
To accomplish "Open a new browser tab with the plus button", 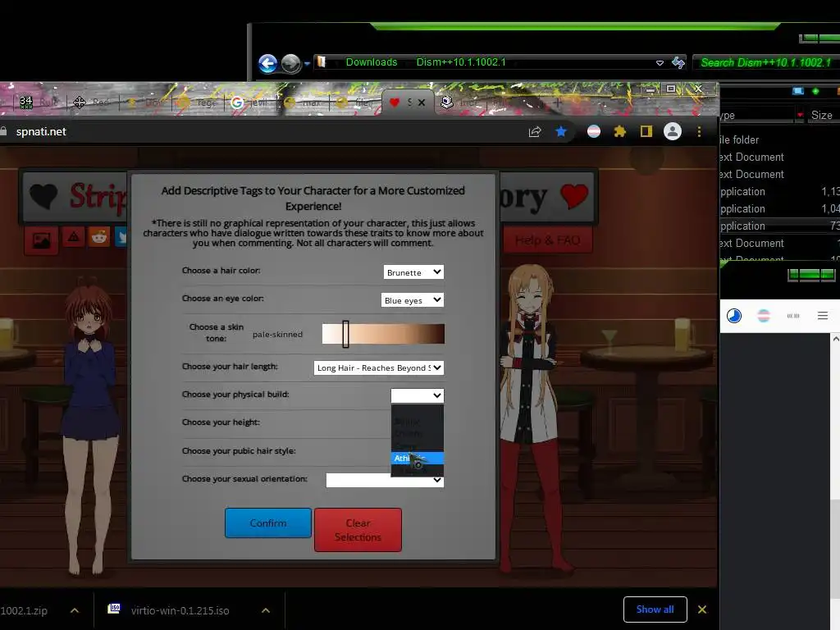I will click(x=557, y=103).
